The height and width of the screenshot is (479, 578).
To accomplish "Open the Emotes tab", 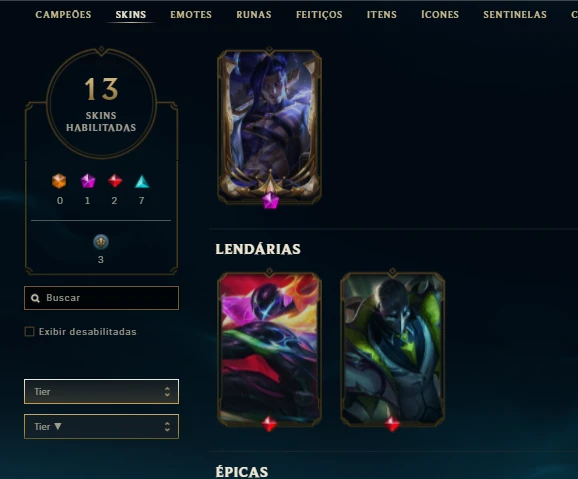I will [x=191, y=14].
